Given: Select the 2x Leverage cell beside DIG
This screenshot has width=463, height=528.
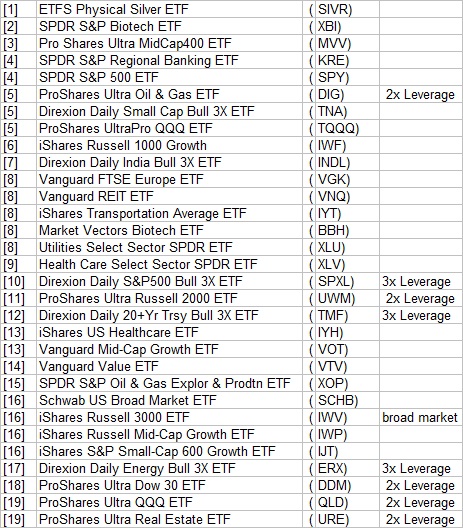Looking at the screenshot, I should tap(421, 94).
